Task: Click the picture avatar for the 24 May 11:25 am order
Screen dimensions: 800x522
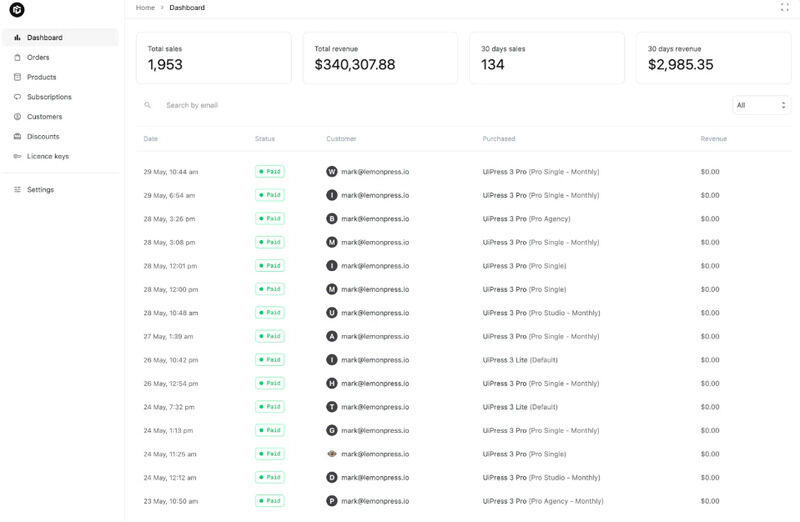Action: tap(332, 454)
